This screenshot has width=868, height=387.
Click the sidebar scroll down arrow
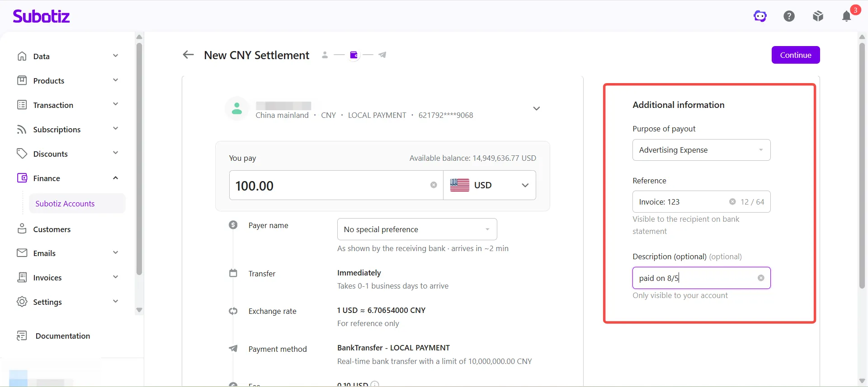coord(139,310)
